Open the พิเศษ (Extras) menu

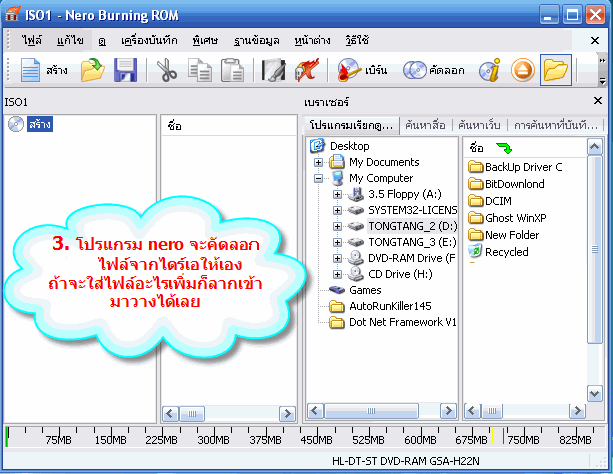205,40
